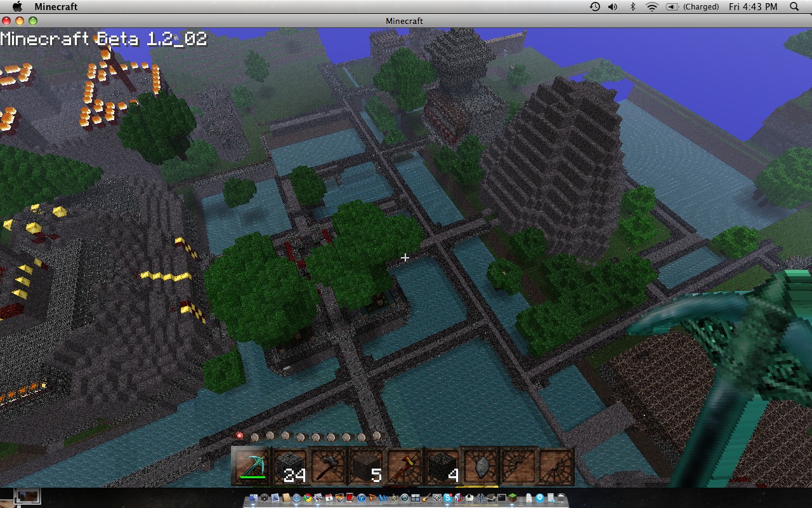This screenshot has width=812, height=508.
Task: Click the volume icon in the menu bar
Action: 612,7
